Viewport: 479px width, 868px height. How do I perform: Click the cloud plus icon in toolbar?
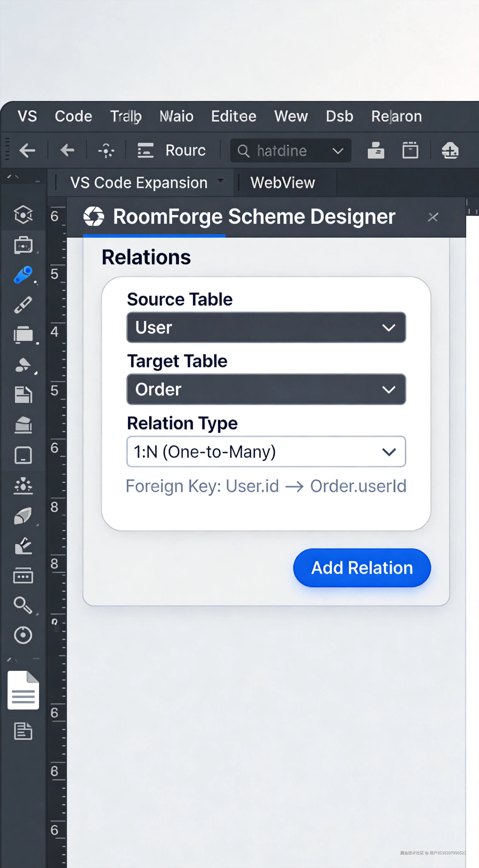450,150
